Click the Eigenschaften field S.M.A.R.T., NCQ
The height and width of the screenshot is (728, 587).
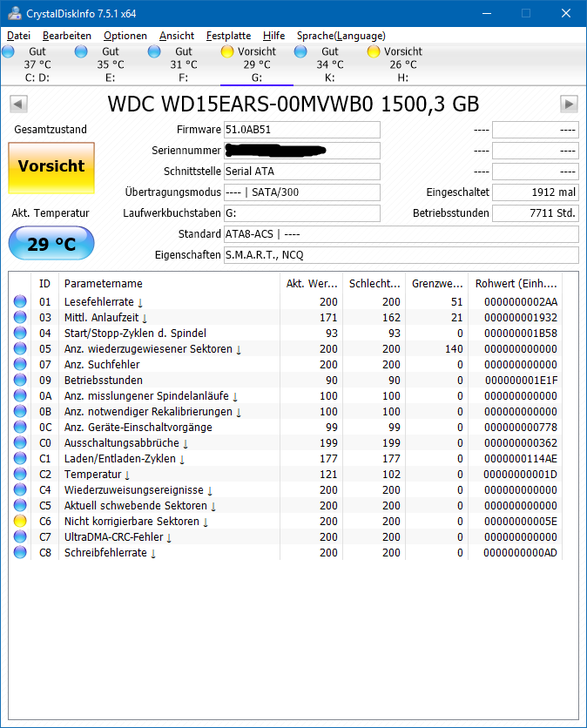401,255
